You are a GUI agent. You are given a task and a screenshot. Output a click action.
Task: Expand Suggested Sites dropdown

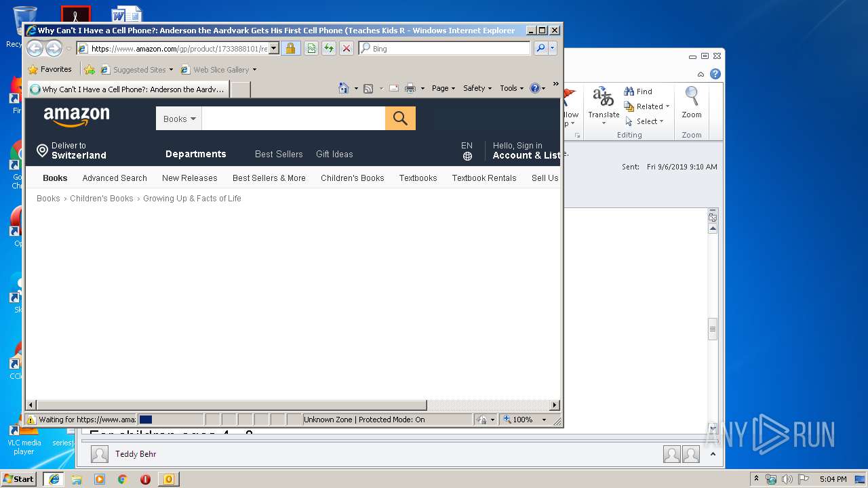pos(171,70)
